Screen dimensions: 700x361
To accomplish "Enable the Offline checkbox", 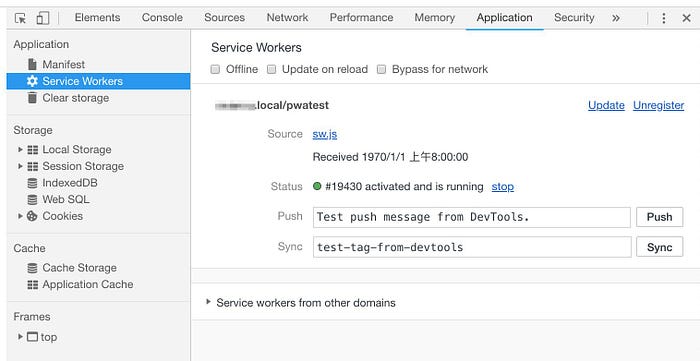I will 215,69.
